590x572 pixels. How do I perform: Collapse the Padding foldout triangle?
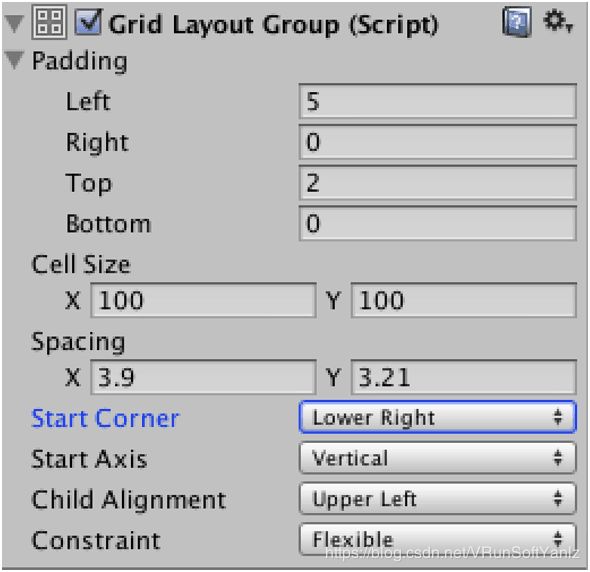click(15, 60)
